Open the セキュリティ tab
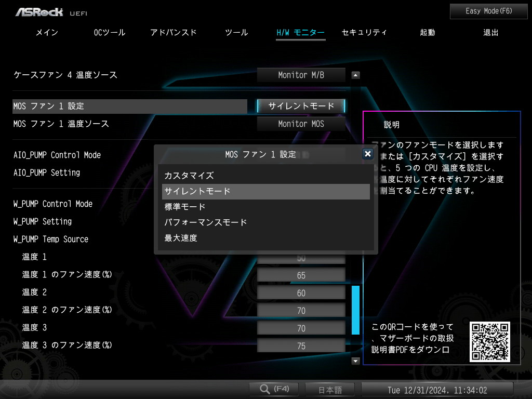This screenshot has width=532, height=399. tap(364, 33)
